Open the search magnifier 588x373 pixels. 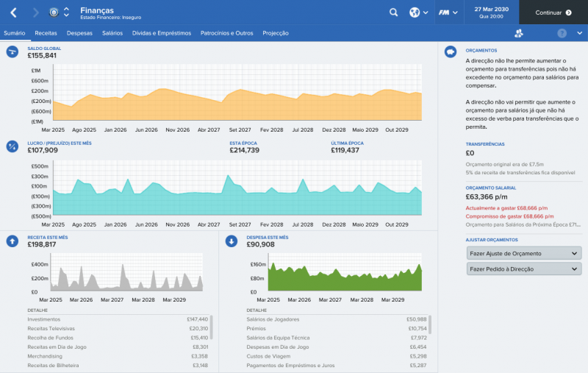394,13
